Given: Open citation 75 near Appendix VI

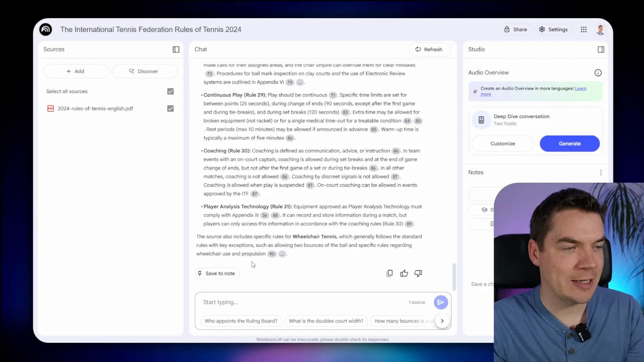Looking at the screenshot, I should point(290,82).
